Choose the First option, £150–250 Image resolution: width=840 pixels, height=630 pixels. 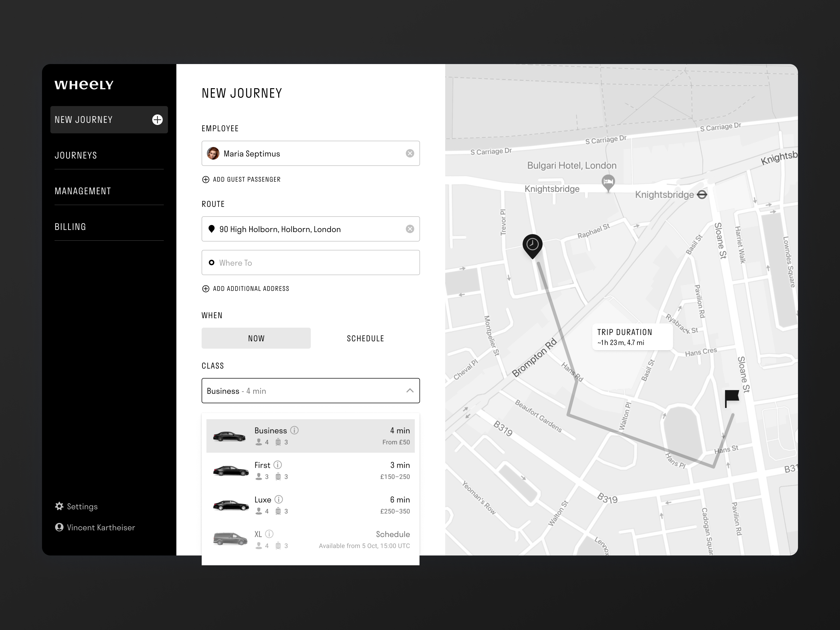point(311,470)
